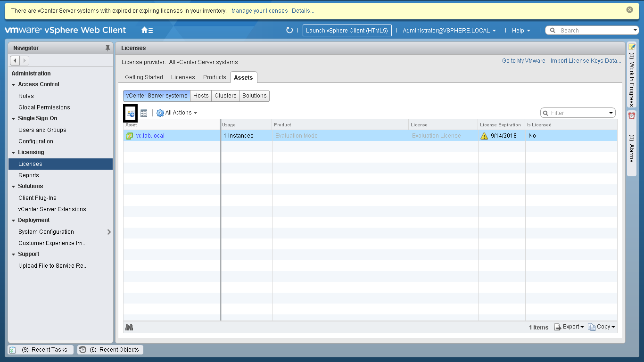Switch to the Products tab
This screenshot has height=362, width=644.
(x=215, y=77)
